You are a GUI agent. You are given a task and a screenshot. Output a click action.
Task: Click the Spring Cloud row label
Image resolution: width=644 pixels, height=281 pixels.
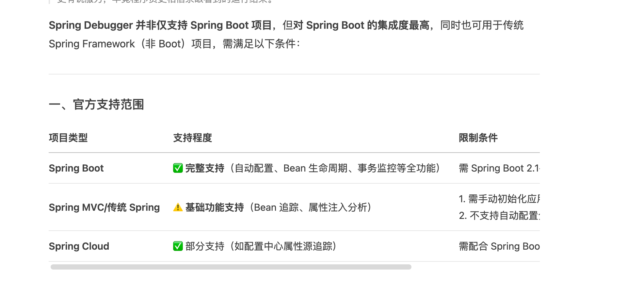79,246
